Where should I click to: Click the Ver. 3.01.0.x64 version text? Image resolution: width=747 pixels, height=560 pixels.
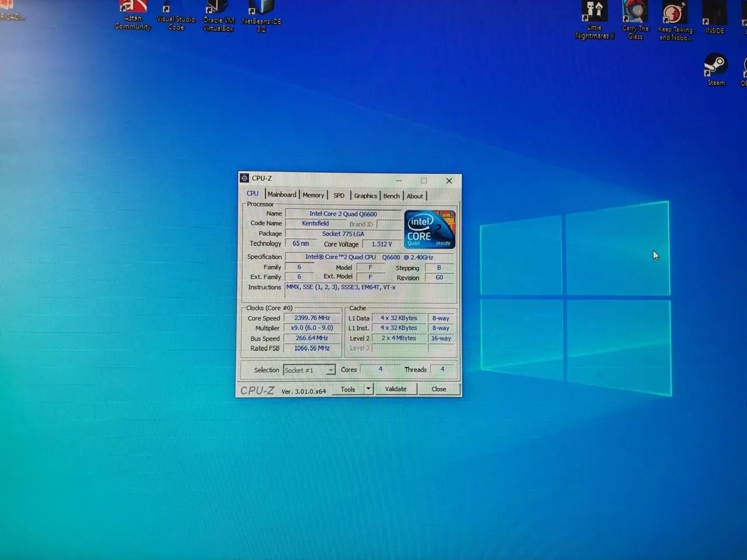303,391
